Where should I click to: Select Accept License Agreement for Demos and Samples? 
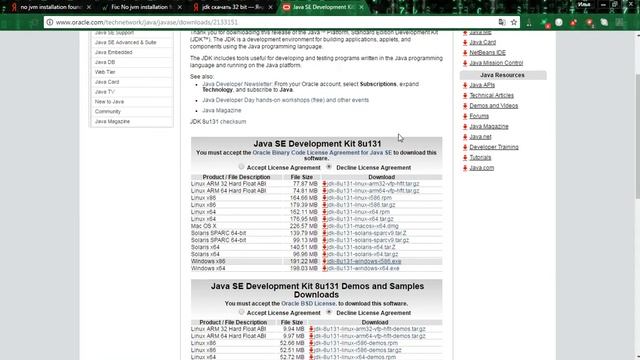pyautogui.click(x=241, y=312)
